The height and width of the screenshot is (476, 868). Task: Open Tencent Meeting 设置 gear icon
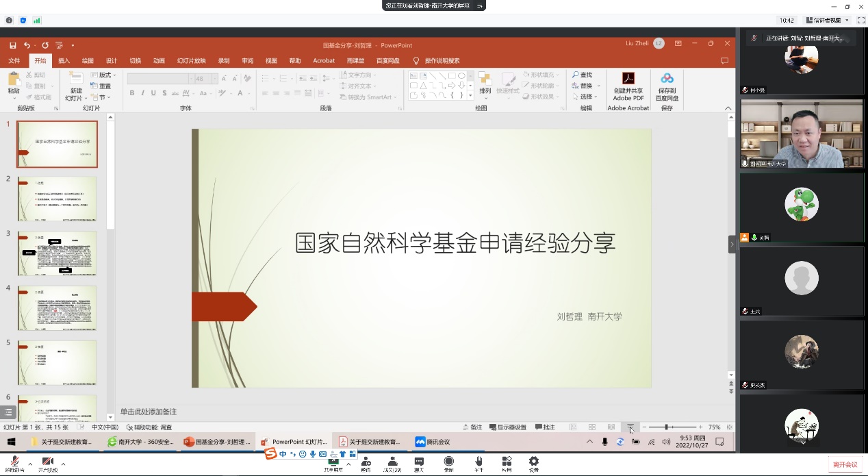(x=533, y=464)
